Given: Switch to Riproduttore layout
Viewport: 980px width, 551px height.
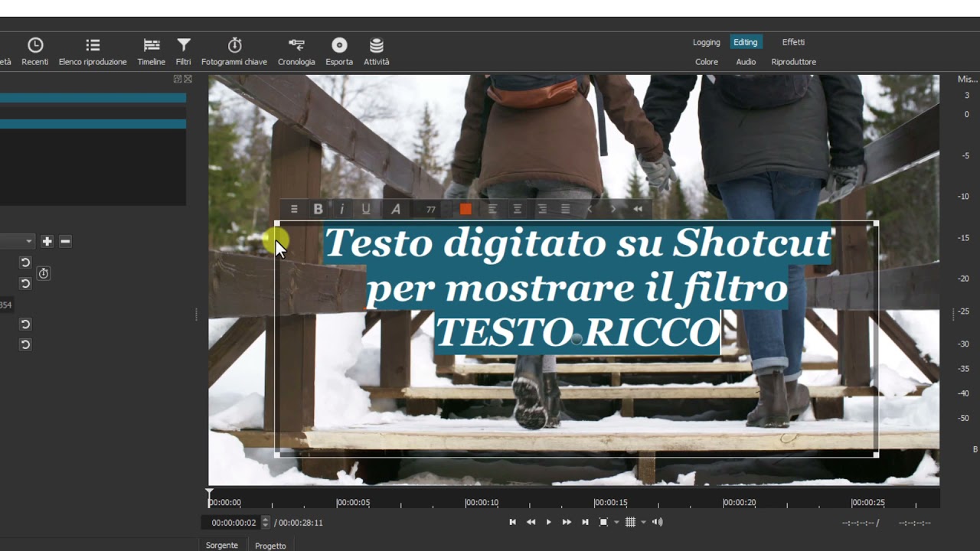Looking at the screenshot, I should (794, 62).
